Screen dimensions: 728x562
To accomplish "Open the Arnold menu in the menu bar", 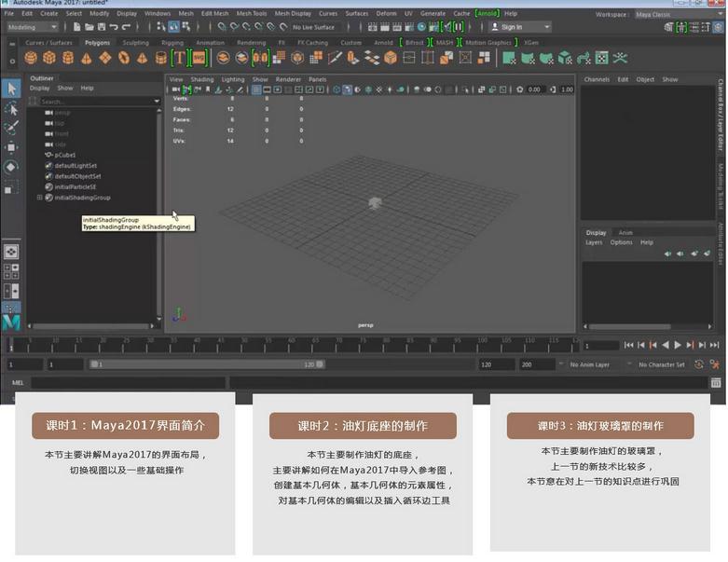I will coord(487,13).
